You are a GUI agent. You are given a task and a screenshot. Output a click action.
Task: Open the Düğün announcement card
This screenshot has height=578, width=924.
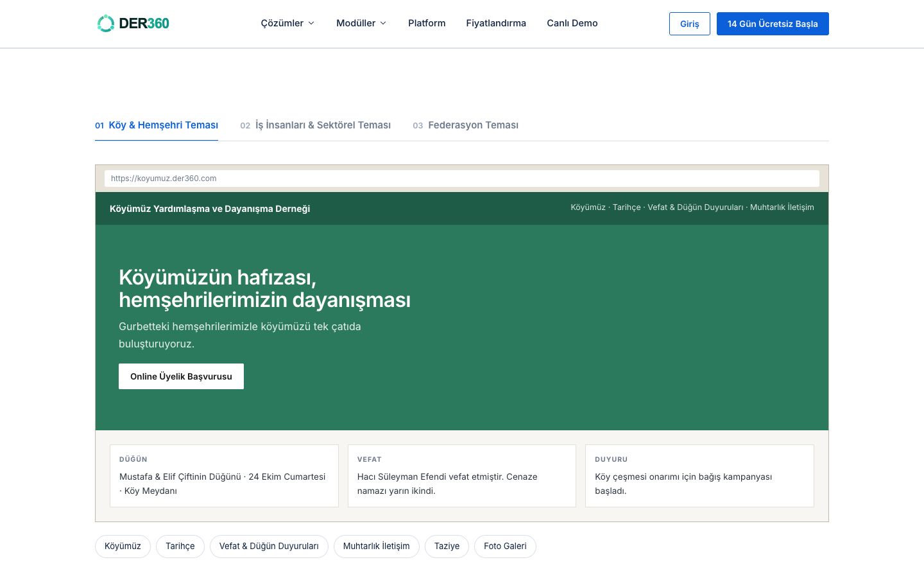tap(224, 476)
